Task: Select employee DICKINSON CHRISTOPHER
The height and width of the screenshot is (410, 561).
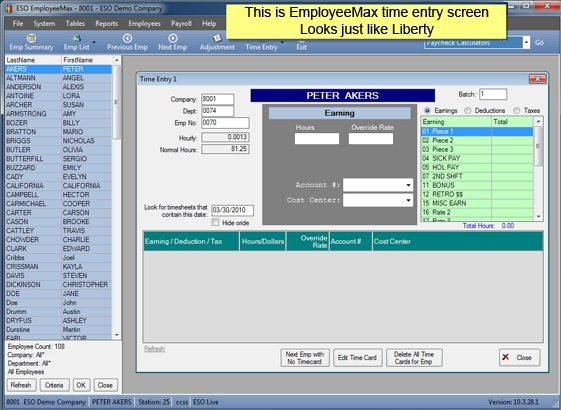Action: click(58, 284)
